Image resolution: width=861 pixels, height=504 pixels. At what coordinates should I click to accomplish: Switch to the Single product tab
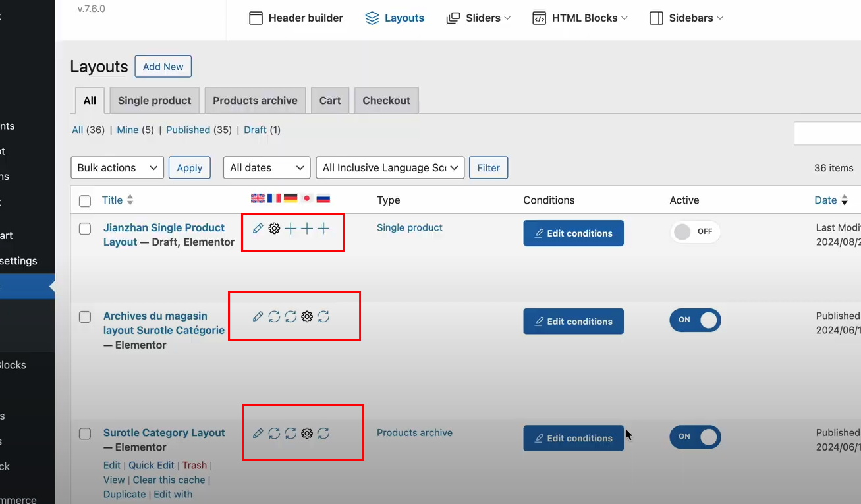[154, 101]
